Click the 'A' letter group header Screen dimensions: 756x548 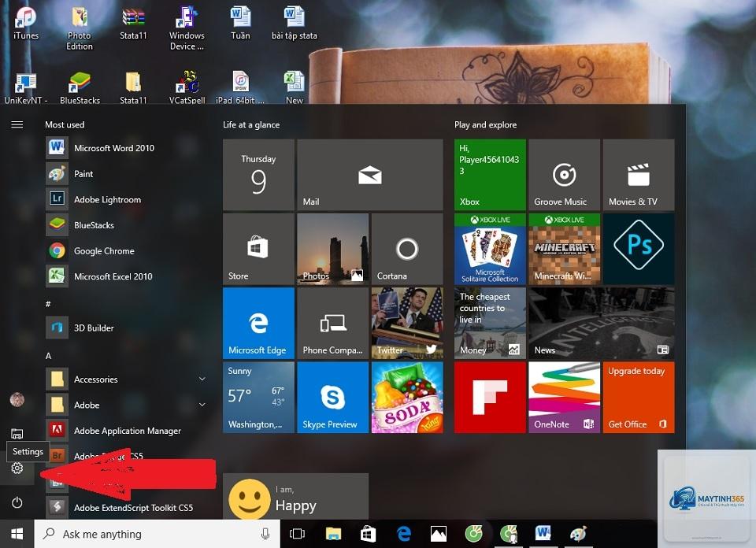click(48, 356)
